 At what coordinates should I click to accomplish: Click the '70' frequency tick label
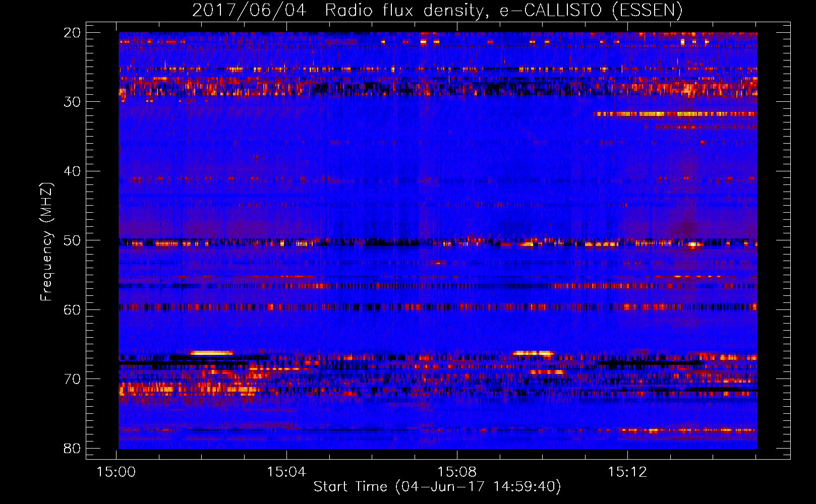coord(72,379)
